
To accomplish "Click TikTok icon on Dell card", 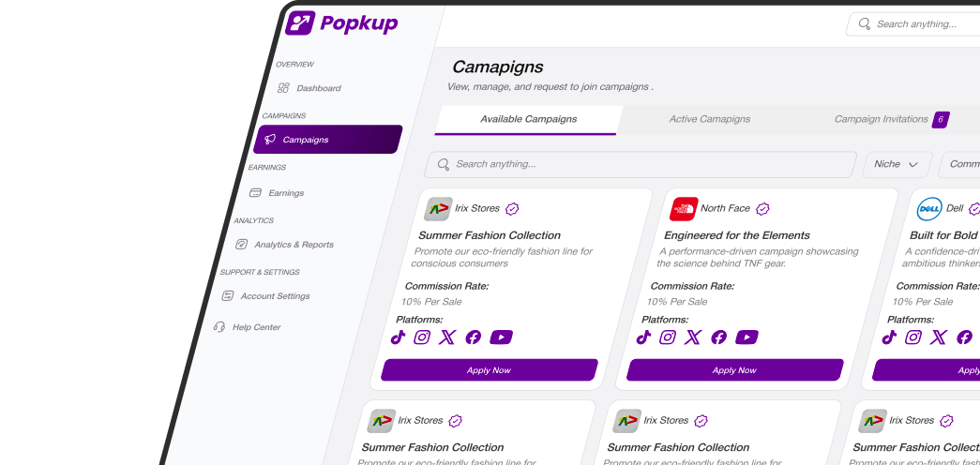I will tap(889, 337).
